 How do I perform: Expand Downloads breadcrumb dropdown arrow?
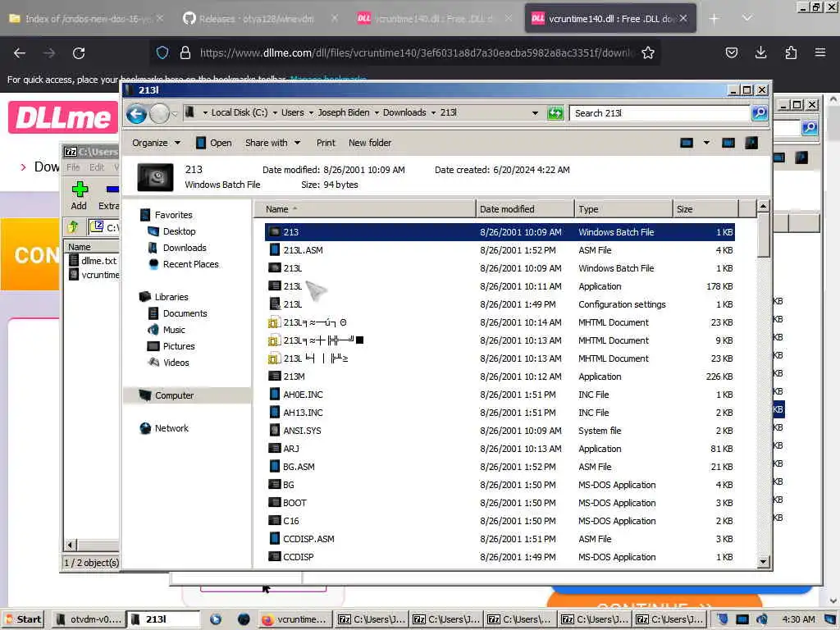[x=433, y=113]
